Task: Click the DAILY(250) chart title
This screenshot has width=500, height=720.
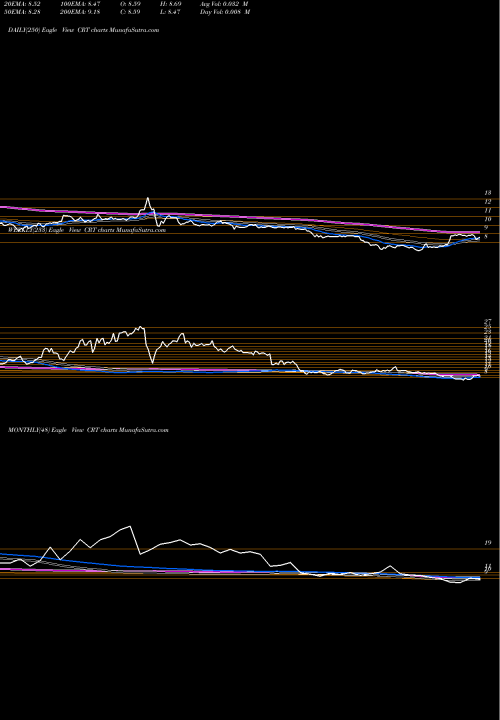Action: click(84, 30)
